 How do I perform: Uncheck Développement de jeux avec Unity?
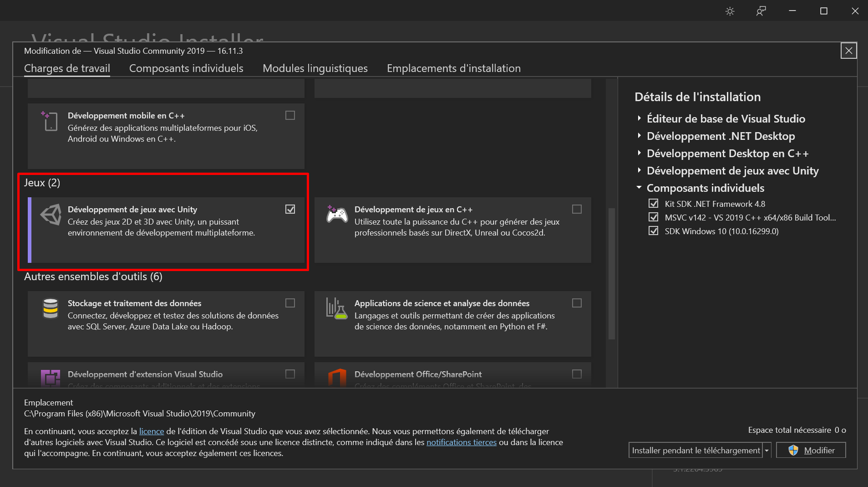(x=290, y=209)
